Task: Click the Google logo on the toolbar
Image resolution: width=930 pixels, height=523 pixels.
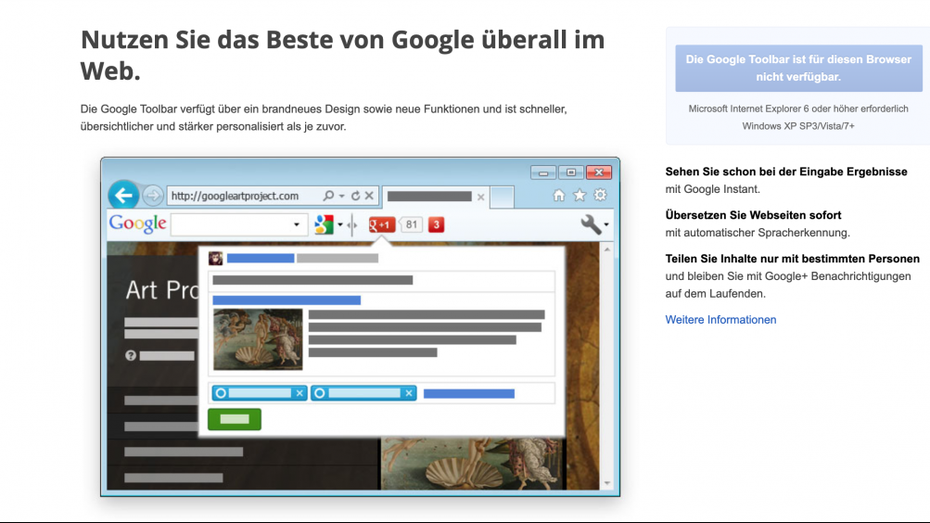Action: coord(138,224)
